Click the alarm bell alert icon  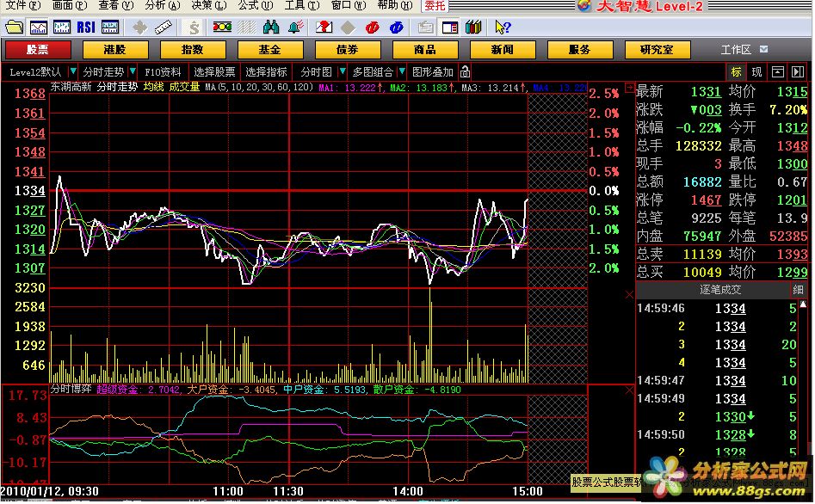tap(295, 27)
